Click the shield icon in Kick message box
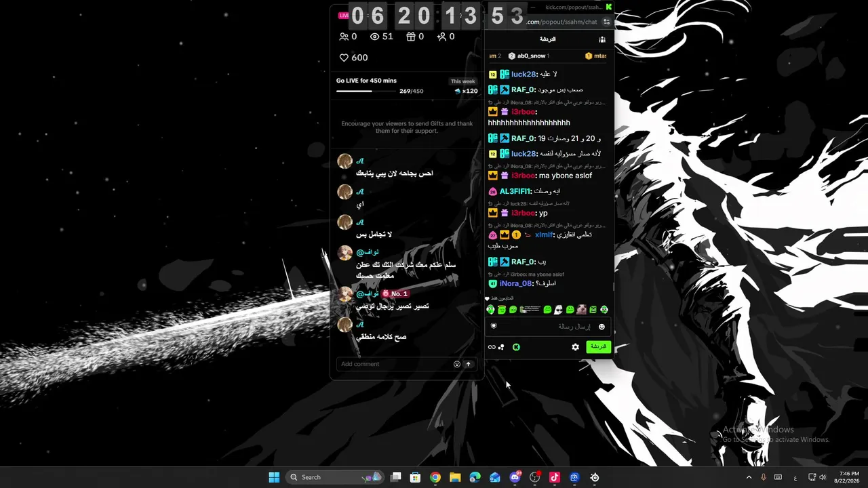The height and width of the screenshot is (488, 868). (494, 326)
